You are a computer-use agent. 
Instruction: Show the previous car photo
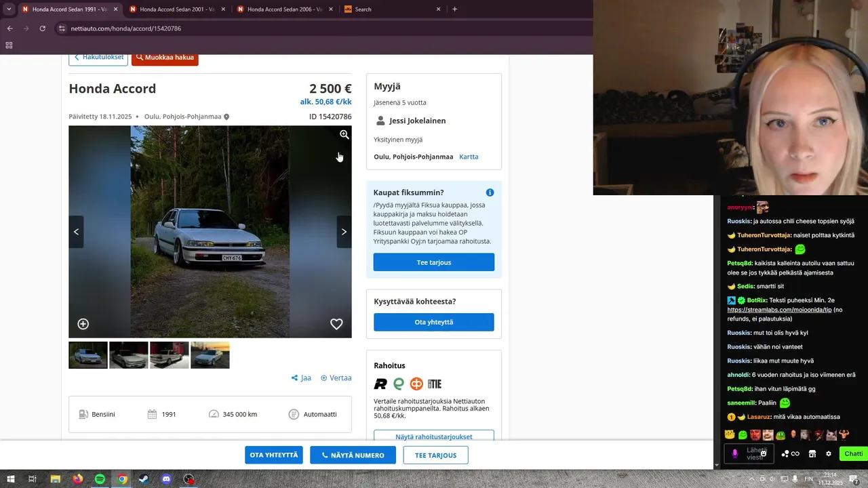(76, 232)
